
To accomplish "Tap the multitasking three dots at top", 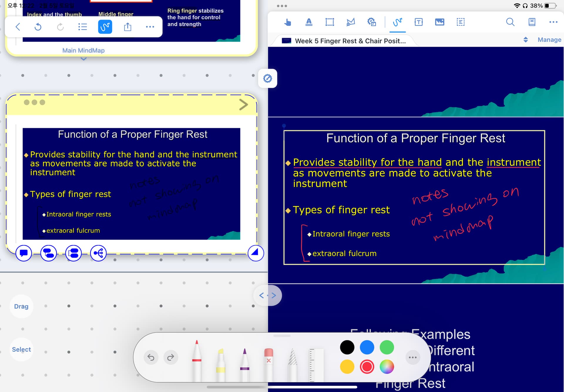I will coord(282,6).
